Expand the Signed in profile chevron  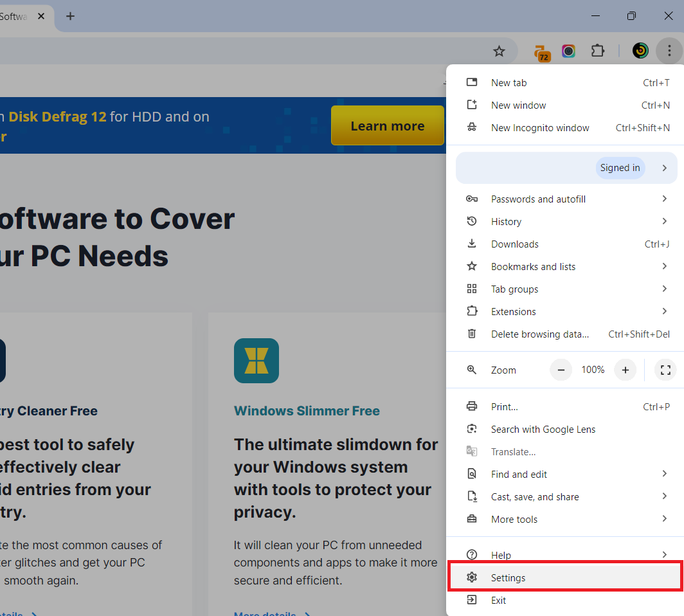(664, 168)
